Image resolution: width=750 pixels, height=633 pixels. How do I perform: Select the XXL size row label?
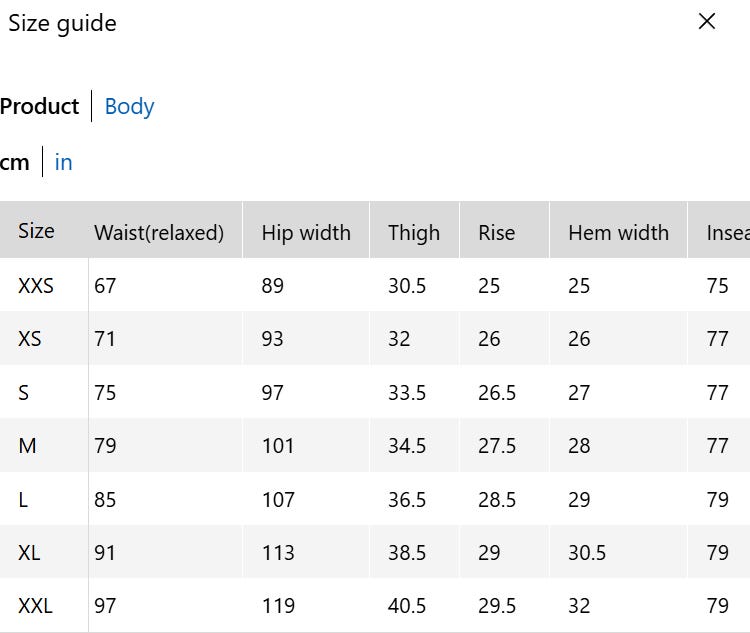36,606
